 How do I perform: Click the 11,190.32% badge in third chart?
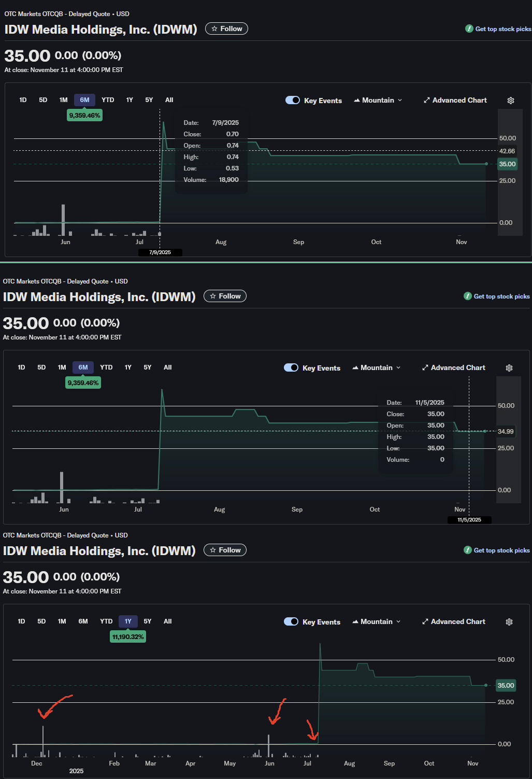(x=128, y=637)
